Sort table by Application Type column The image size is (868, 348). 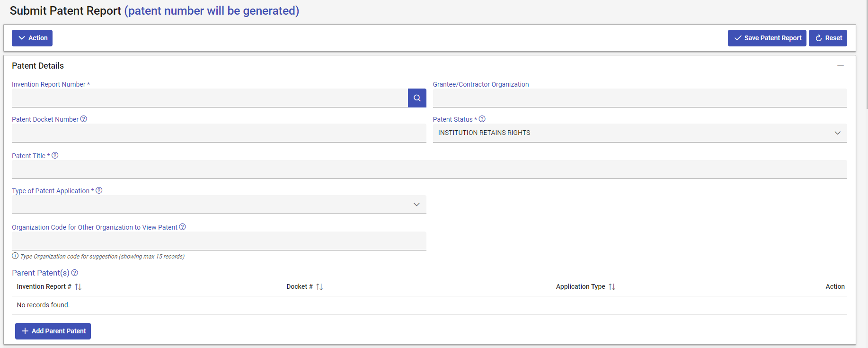tap(612, 286)
